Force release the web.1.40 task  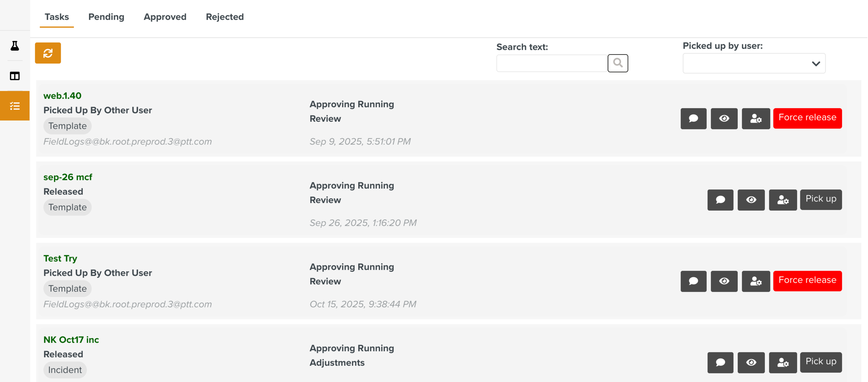point(807,118)
